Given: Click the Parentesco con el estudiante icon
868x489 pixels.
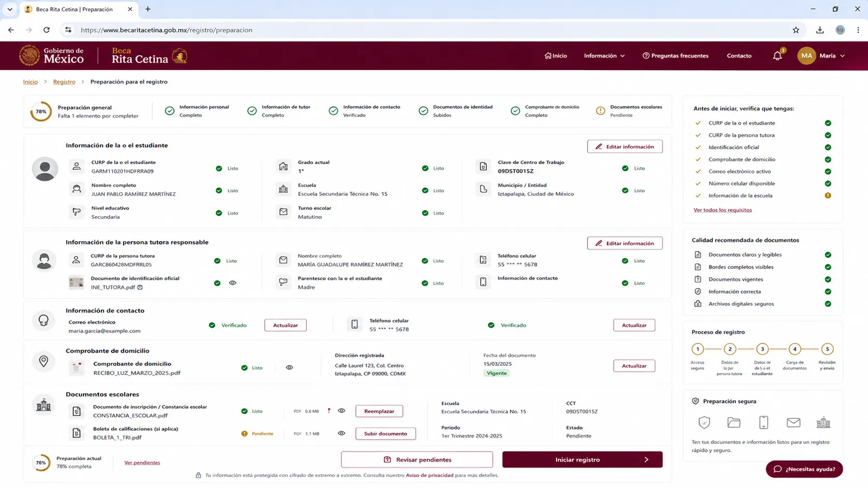Looking at the screenshot, I should tap(283, 282).
